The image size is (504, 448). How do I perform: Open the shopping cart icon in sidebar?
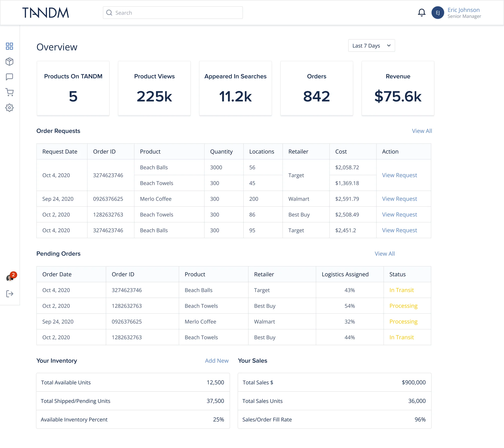point(9,92)
